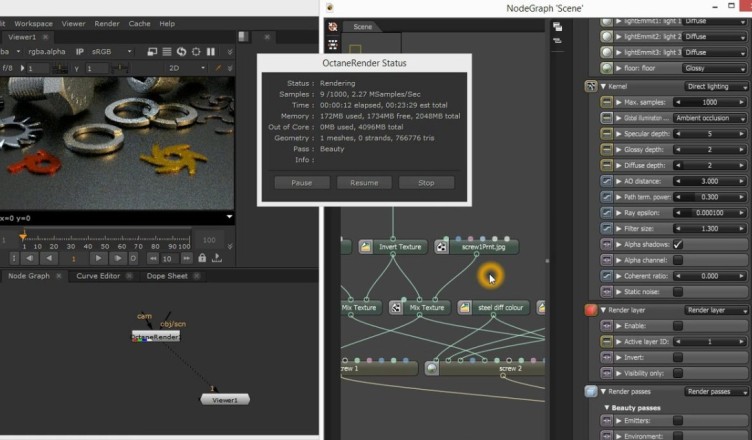This screenshot has width=752, height=440.
Task: Open the sRGB viewer colorspace dropdown
Action: coord(111,52)
